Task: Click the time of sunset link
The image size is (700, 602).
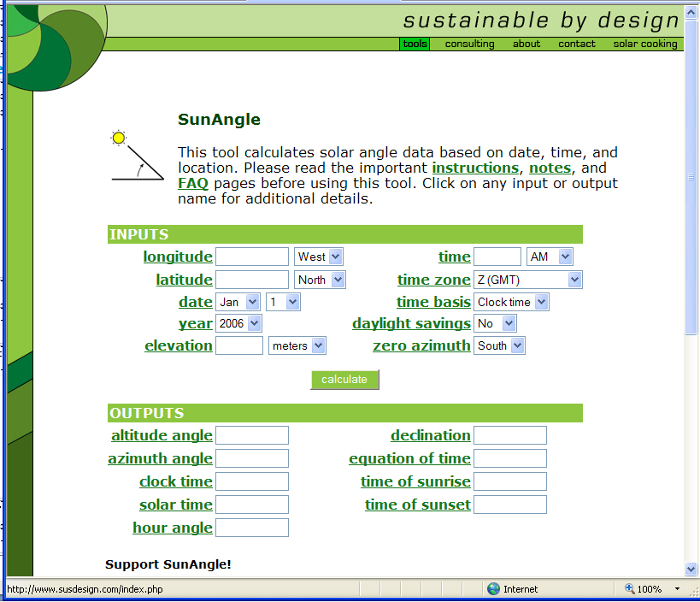Action: (418, 505)
